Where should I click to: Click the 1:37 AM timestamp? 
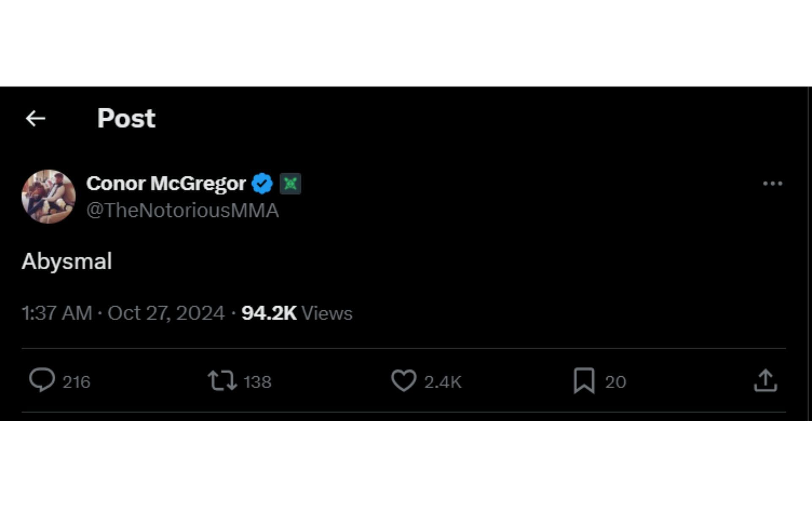[x=57, y=313]
